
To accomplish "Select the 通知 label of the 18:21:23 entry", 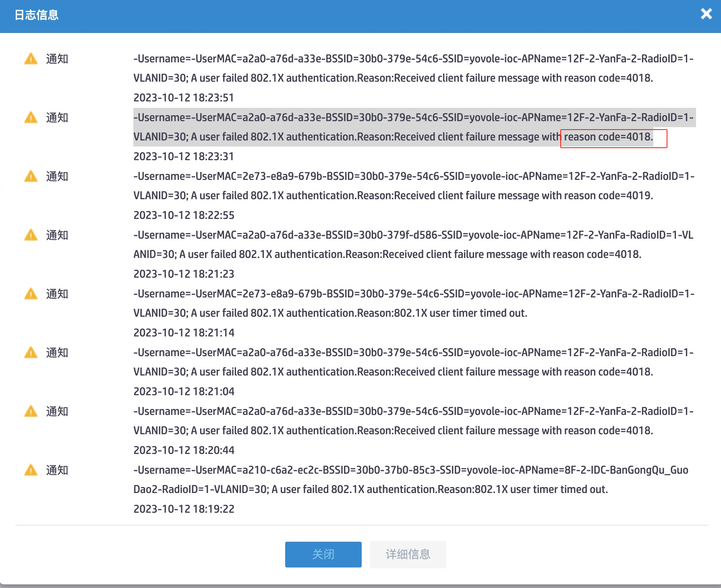I will point(57,235).
